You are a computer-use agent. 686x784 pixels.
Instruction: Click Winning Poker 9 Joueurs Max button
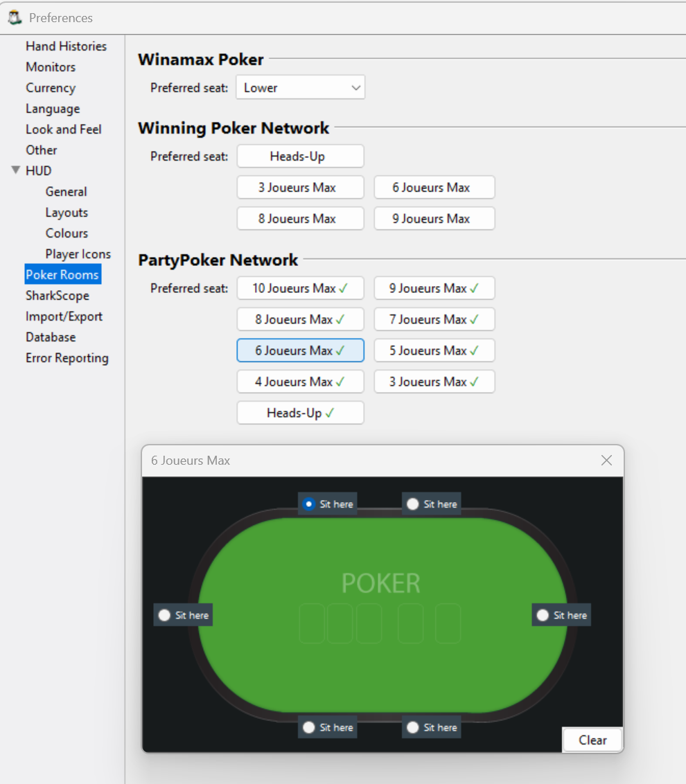click(434, 218)
